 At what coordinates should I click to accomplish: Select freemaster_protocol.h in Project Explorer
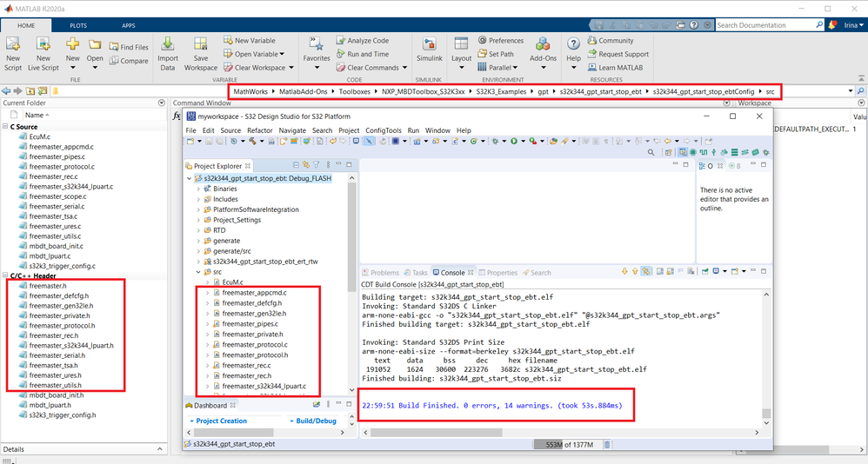click(255, 355)
